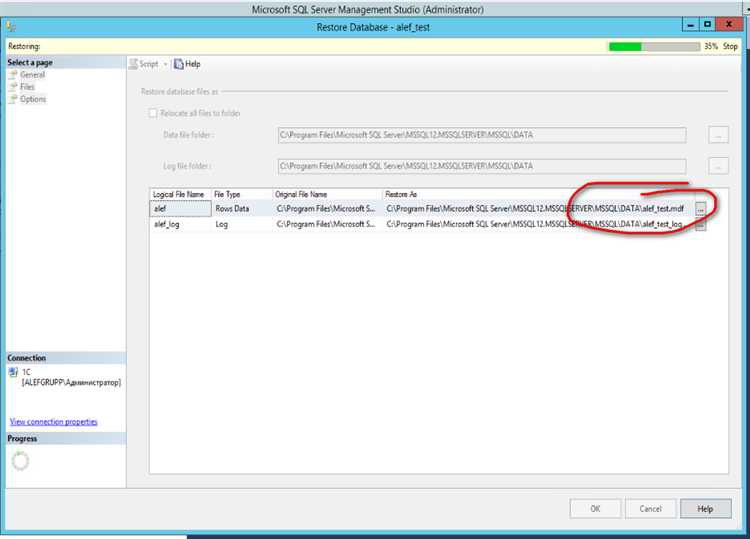750x539 pixels.
Task: Click the server connection icon for 1C
Action: (x=13, y=372)
